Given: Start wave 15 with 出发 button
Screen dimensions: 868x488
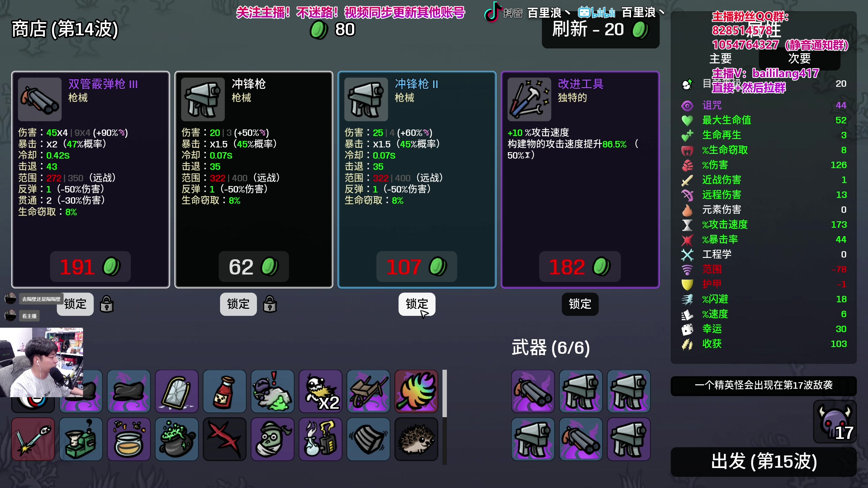Looking at the screenshot, I should 764,462.
